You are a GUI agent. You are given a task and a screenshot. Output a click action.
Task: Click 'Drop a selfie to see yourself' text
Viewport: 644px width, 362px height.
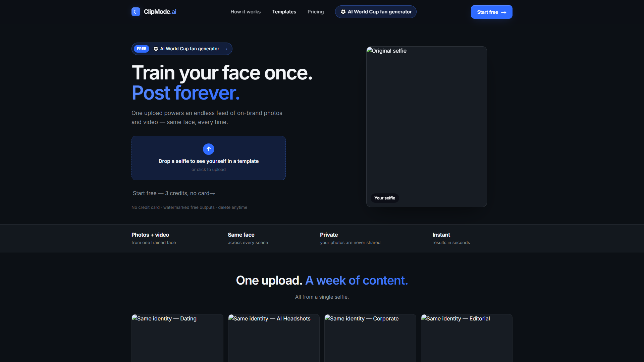pyautogui.click(x=209, y=161)
